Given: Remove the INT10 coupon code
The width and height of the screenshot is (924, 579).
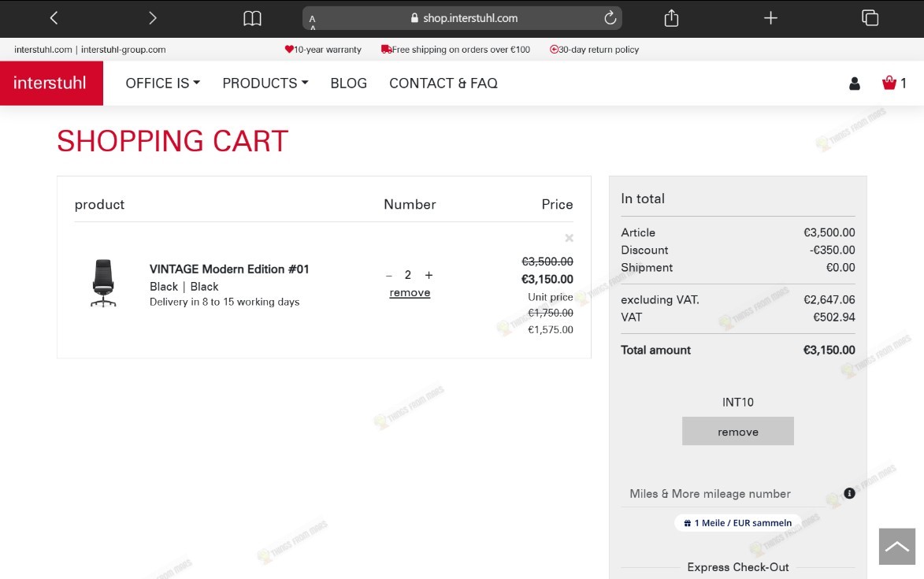Looking at the screenshot, I should [738, 431].
